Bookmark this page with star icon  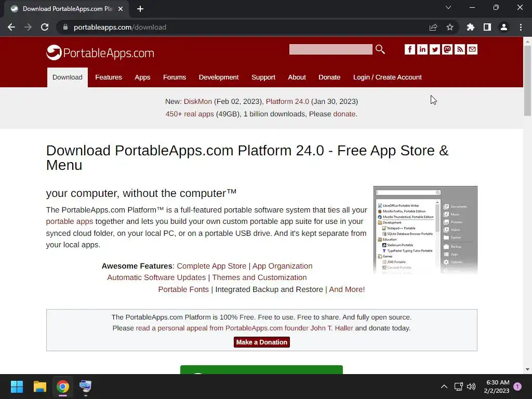click(x=450, y=27)
